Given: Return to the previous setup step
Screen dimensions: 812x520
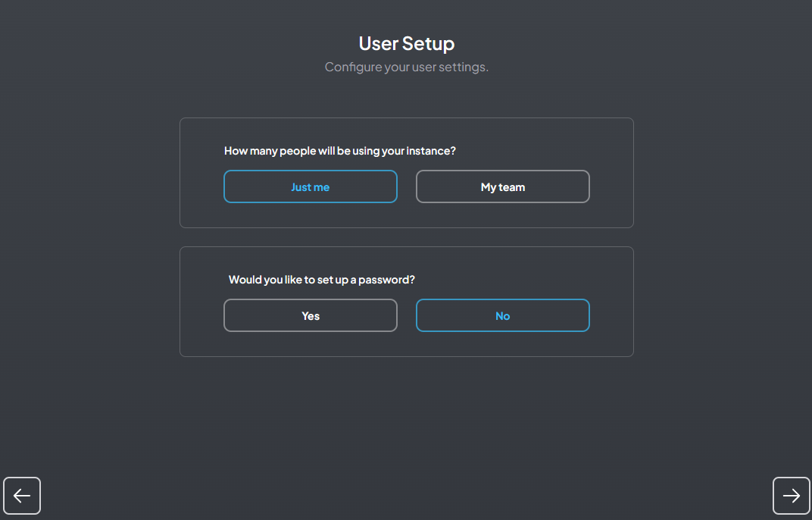Looking at the screenshot, I should [22, 496].
